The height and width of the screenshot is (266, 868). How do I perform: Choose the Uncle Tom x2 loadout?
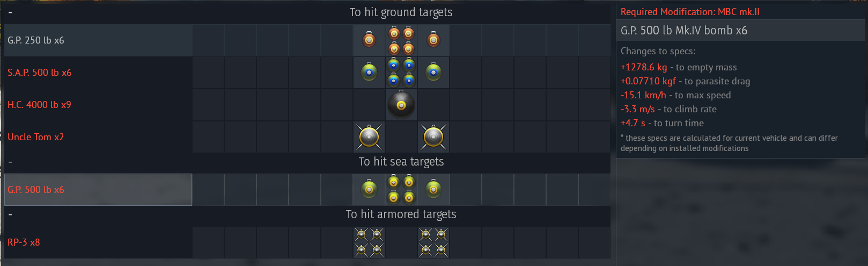(36, 137)
